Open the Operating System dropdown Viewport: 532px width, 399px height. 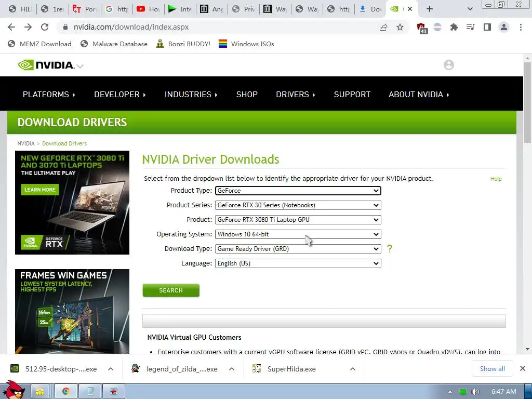298,234
